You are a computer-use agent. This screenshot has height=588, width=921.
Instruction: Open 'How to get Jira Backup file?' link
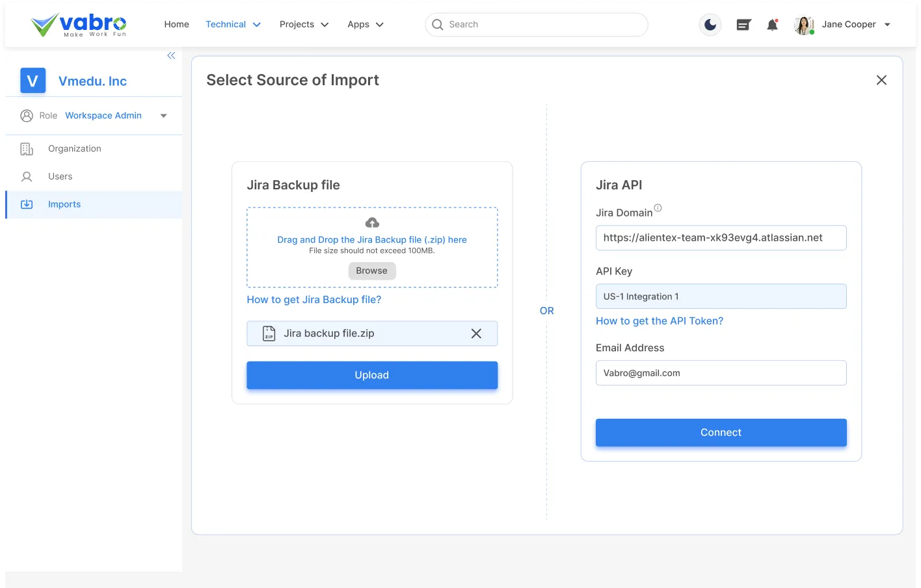point(314,300)
